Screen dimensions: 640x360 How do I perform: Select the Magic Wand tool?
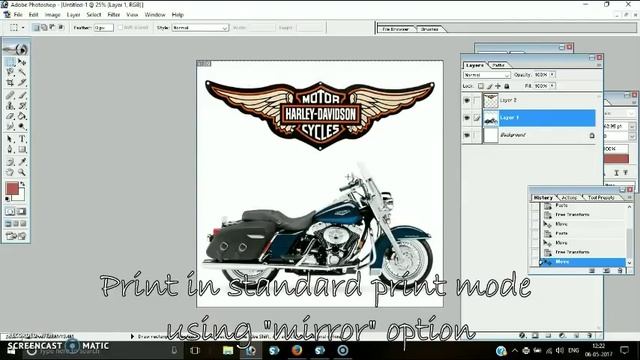tap(22, 72)
